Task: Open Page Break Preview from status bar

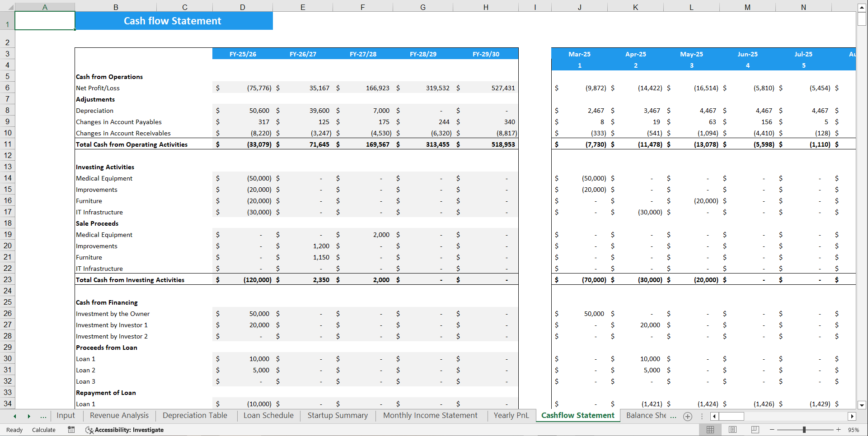Action: 754,430
